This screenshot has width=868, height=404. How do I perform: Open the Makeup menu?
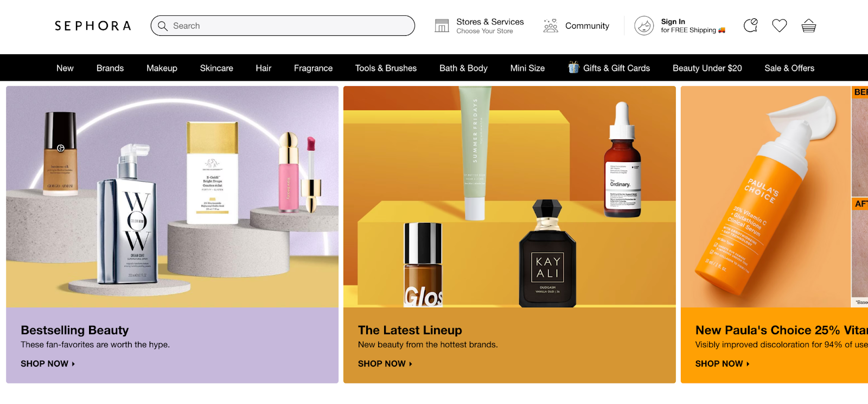[x=162, y=68]
